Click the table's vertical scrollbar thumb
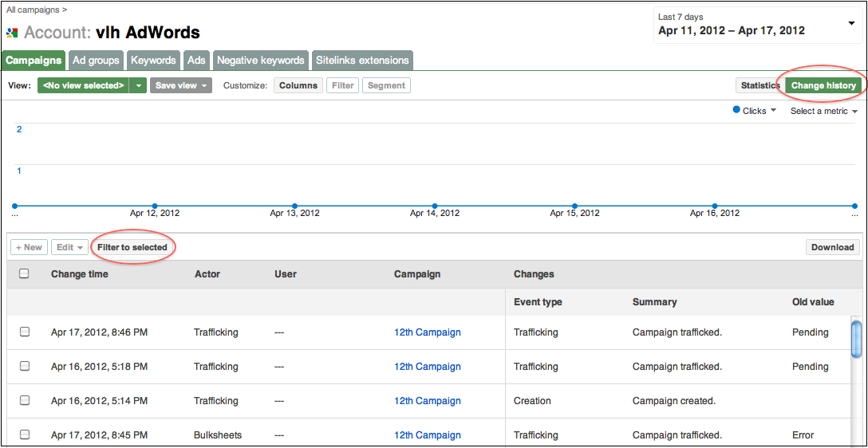Viewport: 868px width, 448px height. point(856,339)
